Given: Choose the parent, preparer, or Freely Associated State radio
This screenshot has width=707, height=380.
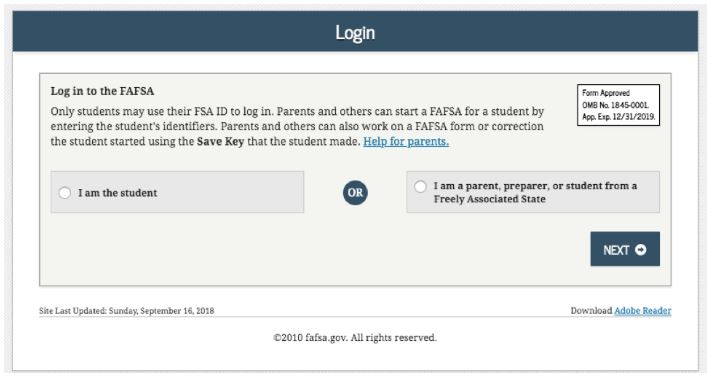Looking at the screenshot, I should pos(420,187).
